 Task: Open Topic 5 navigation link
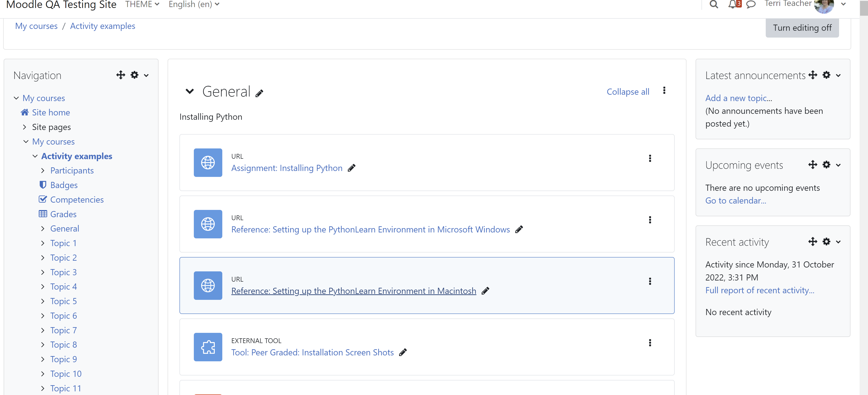coord(63,301)
